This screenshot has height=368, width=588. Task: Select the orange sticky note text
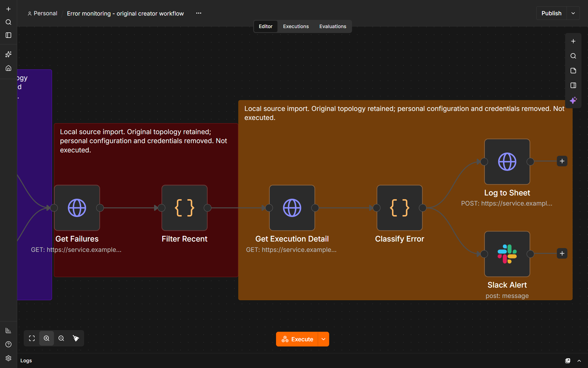point(404,113)
